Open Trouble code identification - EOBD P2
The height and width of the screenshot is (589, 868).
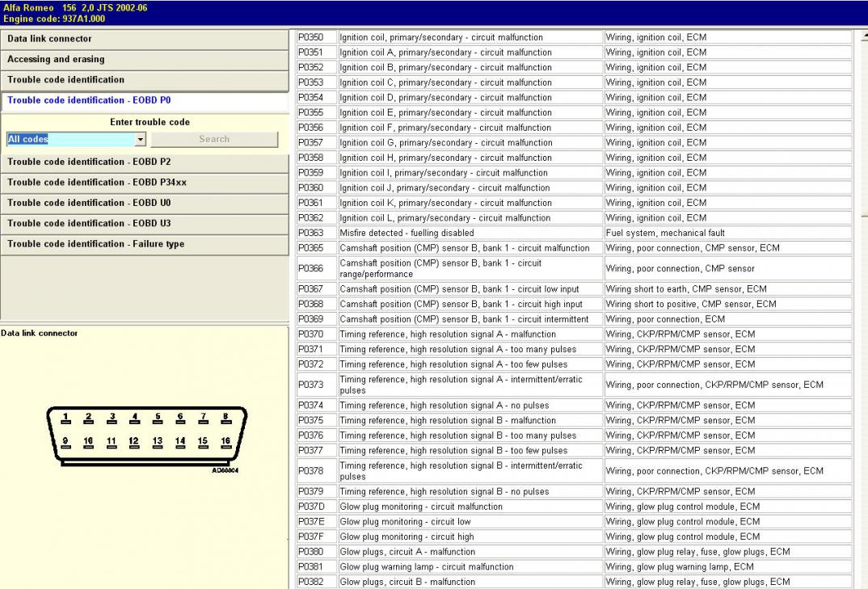click(x=145, y=162)
